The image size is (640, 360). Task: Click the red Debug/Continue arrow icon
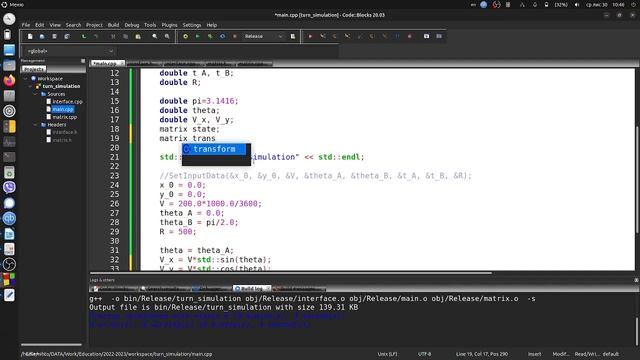(x=310, y=36)
